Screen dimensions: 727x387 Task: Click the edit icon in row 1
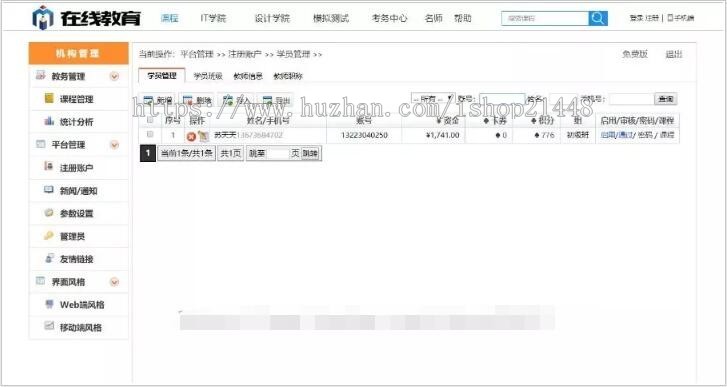[x=203, y=135]
